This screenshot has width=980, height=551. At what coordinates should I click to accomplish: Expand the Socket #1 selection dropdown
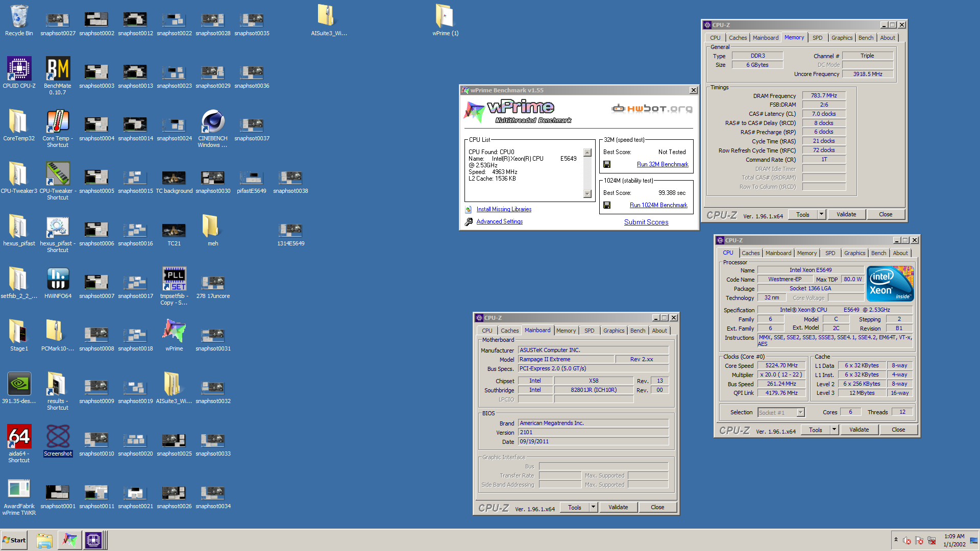pyautogui.click(x=800, y=412)
